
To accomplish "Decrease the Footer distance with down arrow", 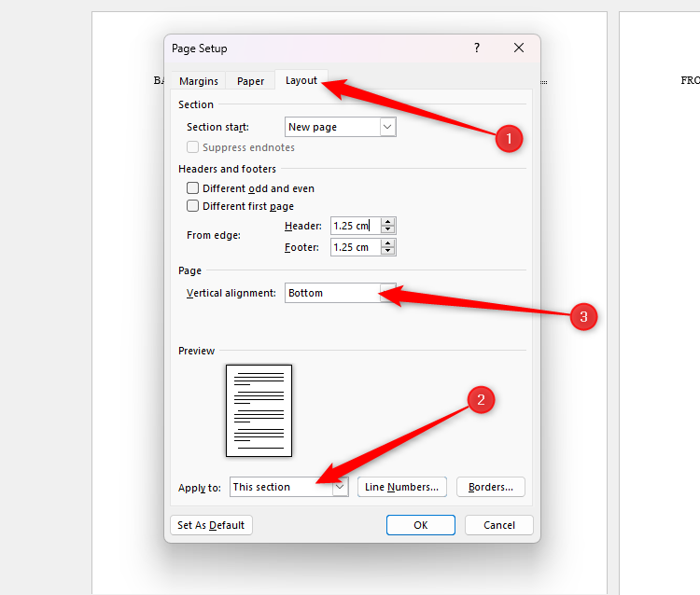I will point(388,251).
